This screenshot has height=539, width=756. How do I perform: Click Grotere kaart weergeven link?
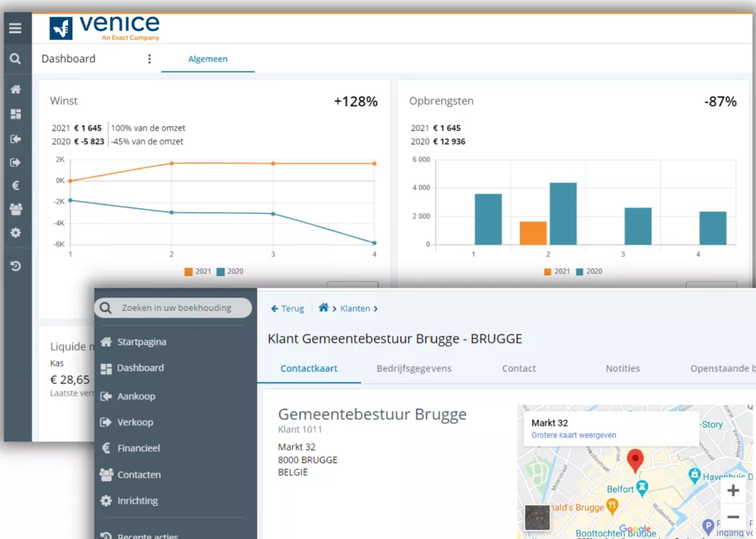click(574, 436)
